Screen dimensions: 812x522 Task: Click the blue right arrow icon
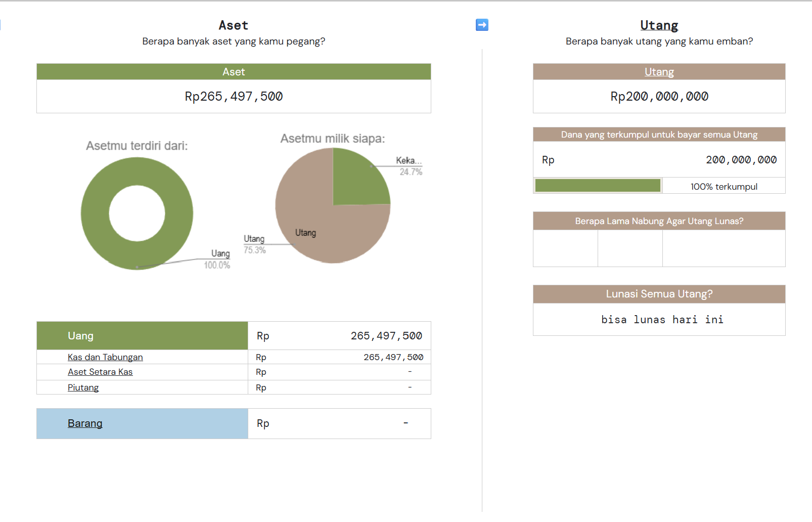(x=482, y=25)
